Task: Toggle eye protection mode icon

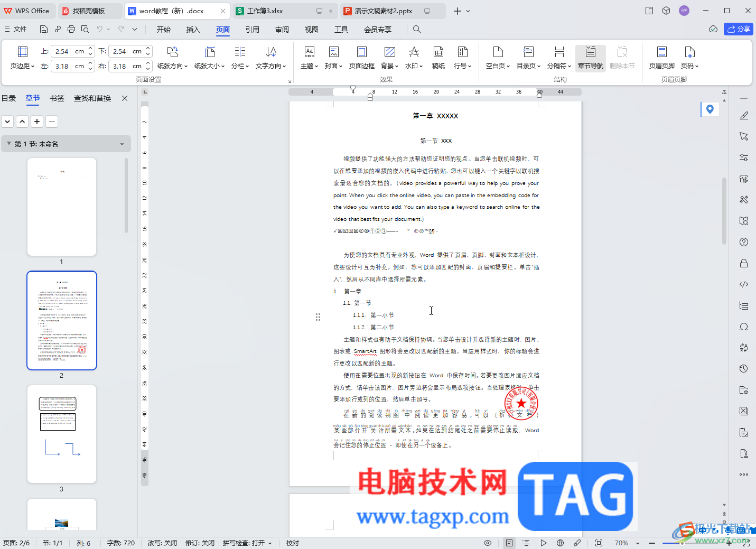Action: click(488, 543)
